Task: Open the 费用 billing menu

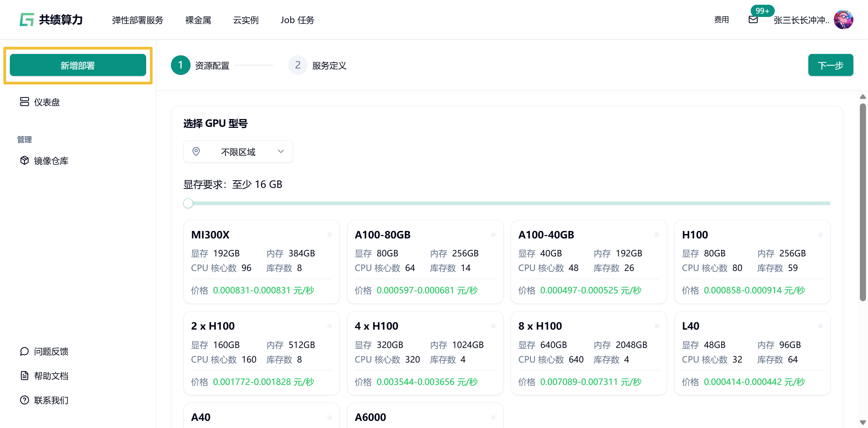Action: [x=722, y=20]
